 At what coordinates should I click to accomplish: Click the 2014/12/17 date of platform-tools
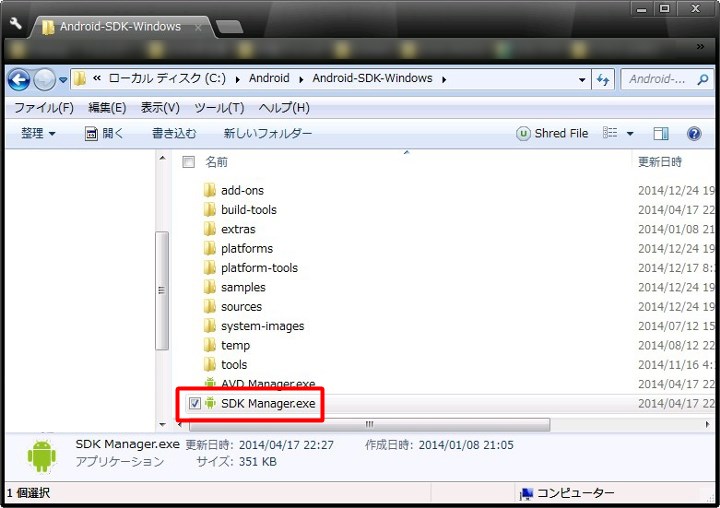[676, 268]
